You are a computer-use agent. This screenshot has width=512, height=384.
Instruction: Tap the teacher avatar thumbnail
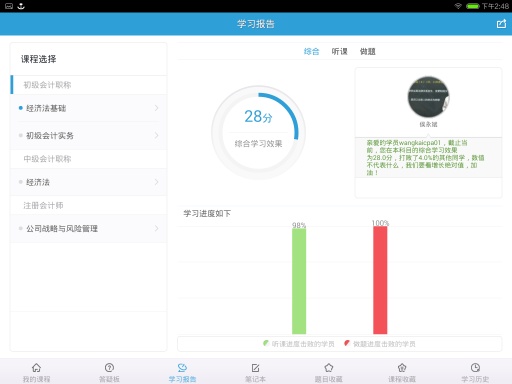coord(428,97)
